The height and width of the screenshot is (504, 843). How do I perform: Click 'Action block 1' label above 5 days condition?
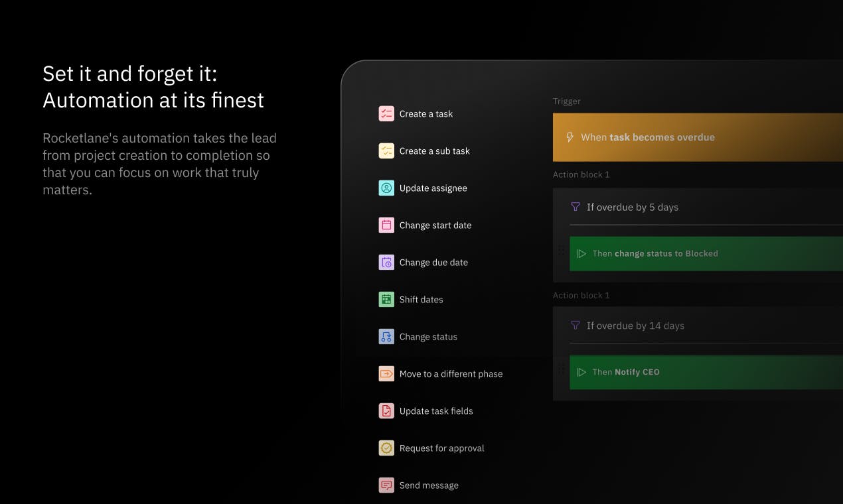[581, 174]
